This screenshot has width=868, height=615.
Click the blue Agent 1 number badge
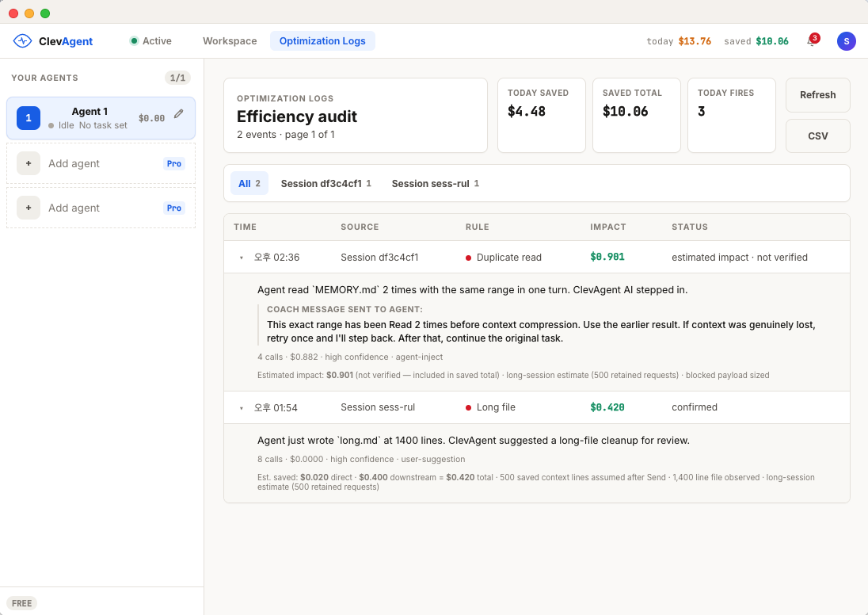coord(29,118)
